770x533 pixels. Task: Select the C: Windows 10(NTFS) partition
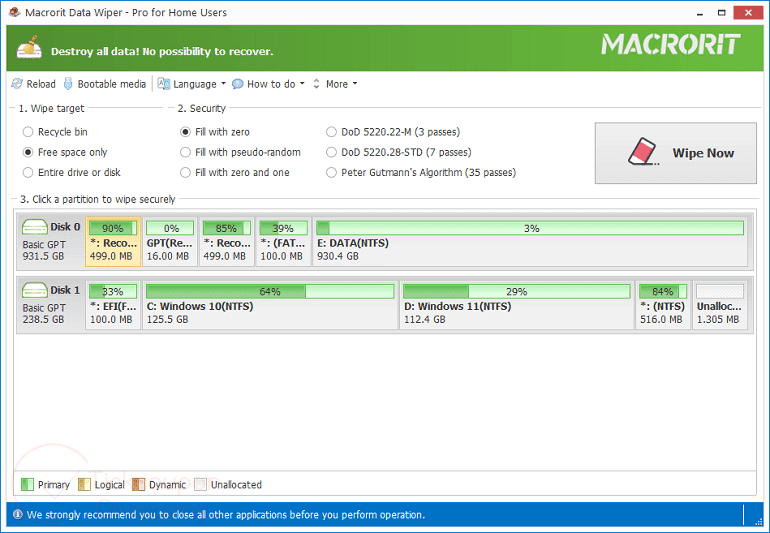pyautogui.click(x=270, y=305)
